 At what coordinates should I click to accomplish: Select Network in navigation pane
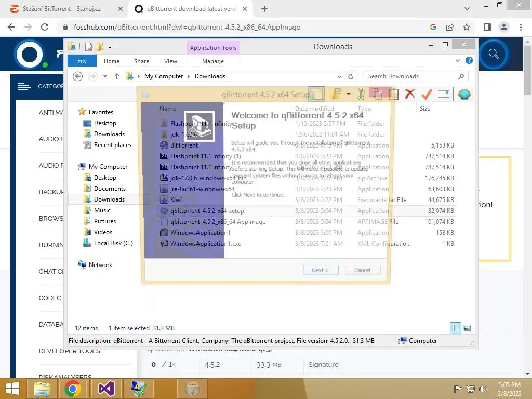100,264
